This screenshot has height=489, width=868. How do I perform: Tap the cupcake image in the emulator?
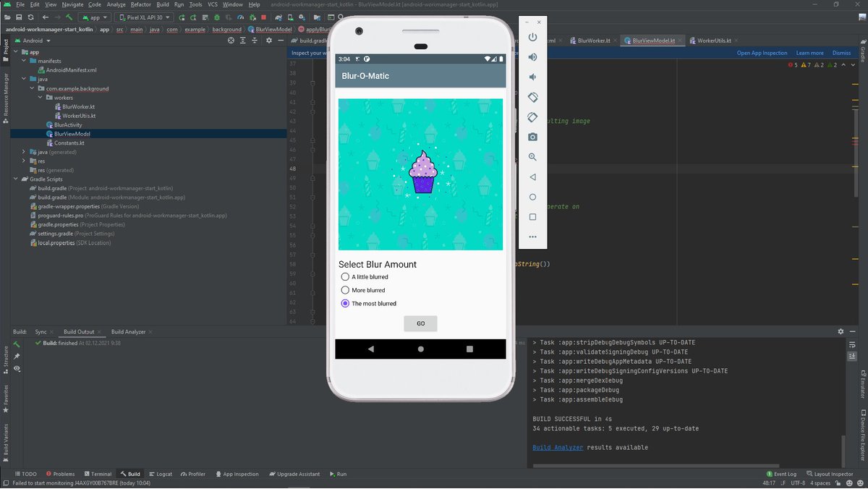tap(420, 174)
